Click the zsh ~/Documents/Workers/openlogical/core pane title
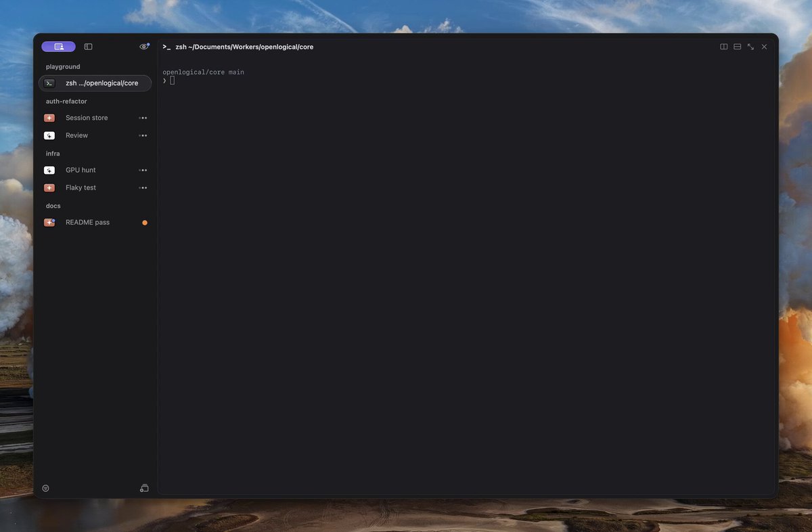Viewport: 812px width, 532px height. 244,47
